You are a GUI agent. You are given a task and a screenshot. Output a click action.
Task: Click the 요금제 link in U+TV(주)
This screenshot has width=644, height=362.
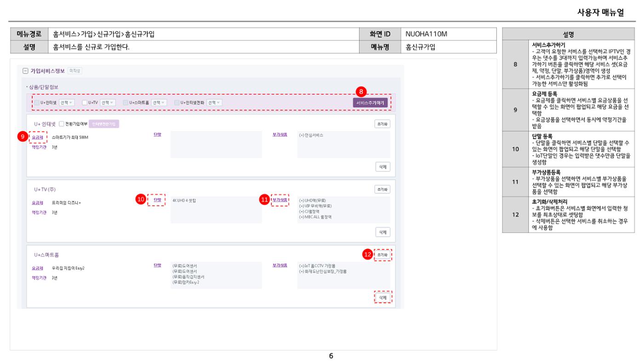[37, 202]
